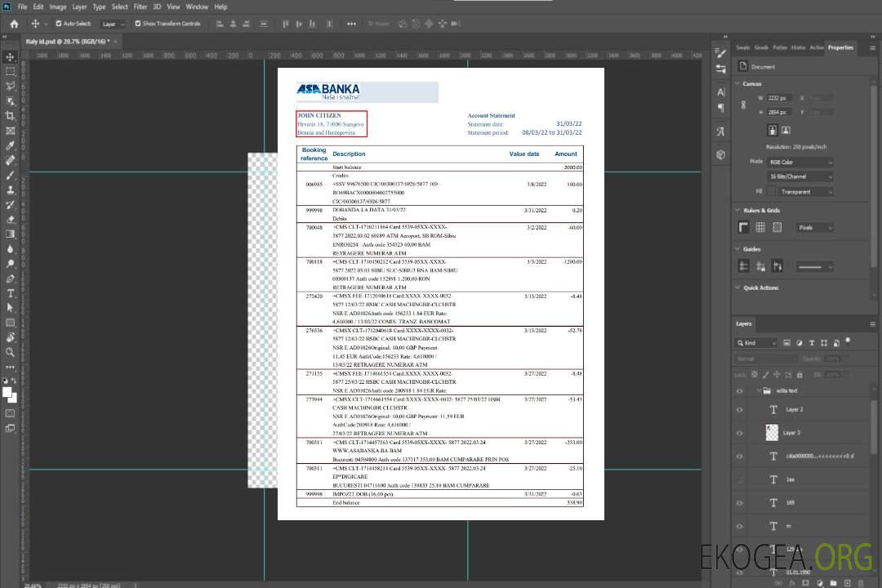Collapse the Rulers & Grids section
This screenshot has width=882, height=588.
pyautogui.click(x=737, y=211)
